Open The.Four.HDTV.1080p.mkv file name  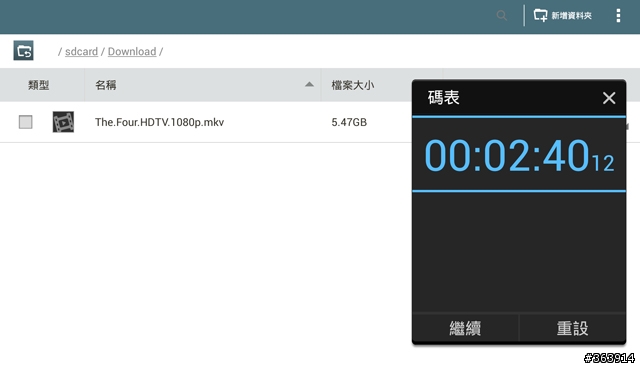point(160,122)
